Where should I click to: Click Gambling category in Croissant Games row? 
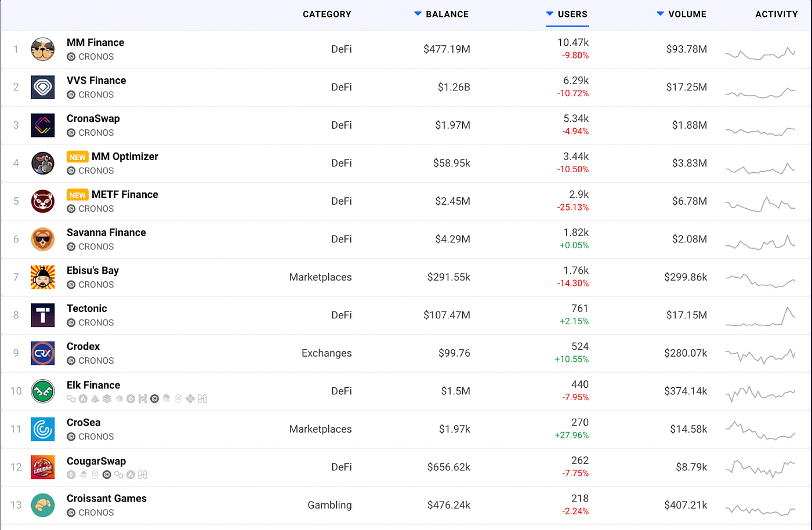tap(329, 505)
